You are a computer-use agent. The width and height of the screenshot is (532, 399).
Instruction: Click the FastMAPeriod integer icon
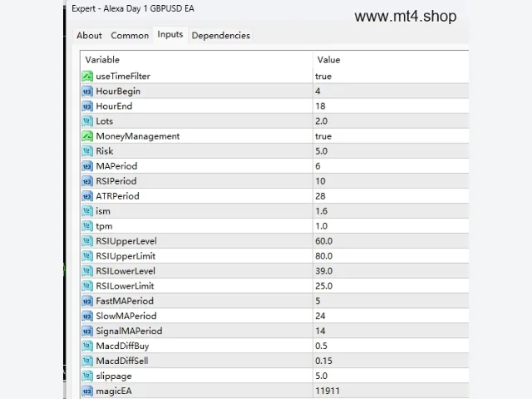[87, 301]
